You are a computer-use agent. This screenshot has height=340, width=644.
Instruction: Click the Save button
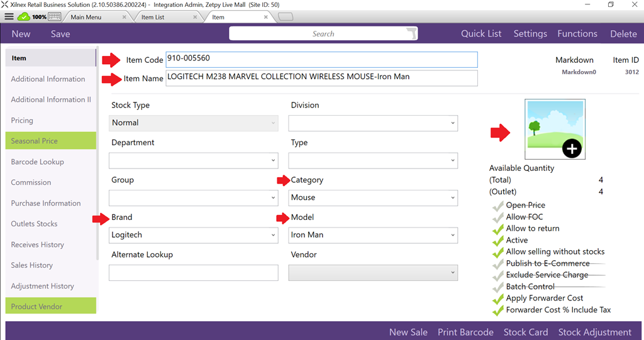tap(60, 34)
